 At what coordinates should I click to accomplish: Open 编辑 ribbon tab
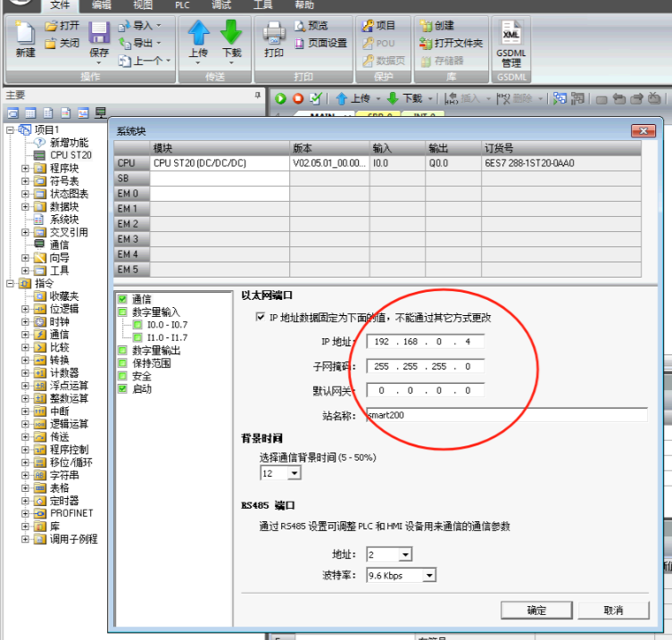[x=102, y=5]
